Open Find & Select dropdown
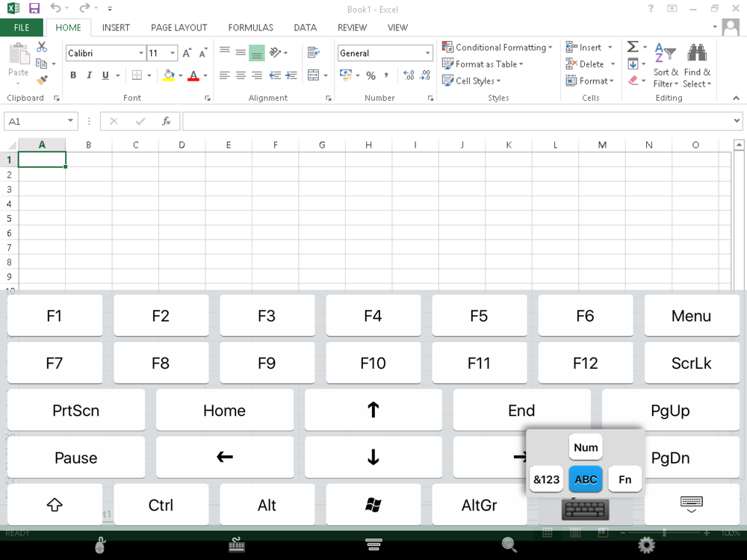The width and height of the screenshot is (747, 560). (697, 66)
